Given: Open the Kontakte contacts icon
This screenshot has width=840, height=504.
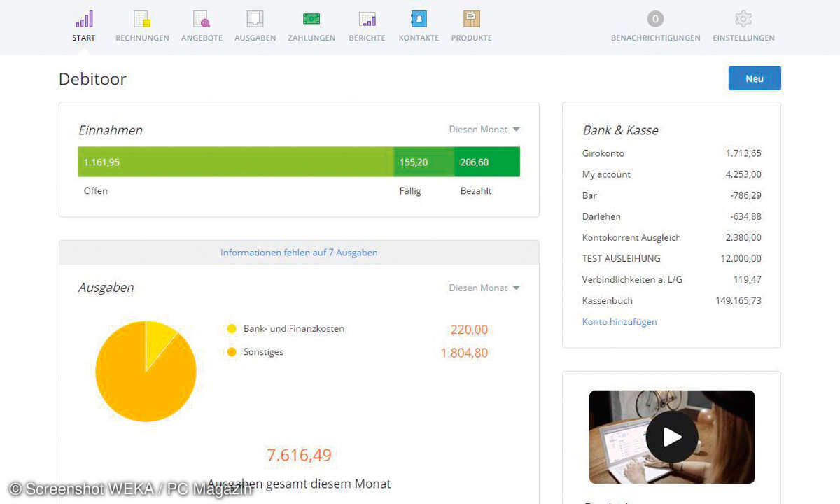Looking at the screenshot, I should click(419, 19).
